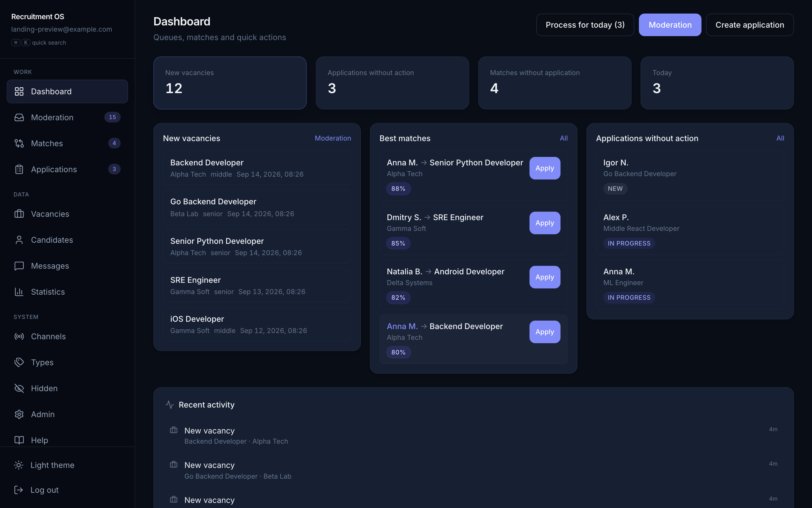Image resolution: width=812 pixels, height=508 pixels.
Task: Click the Channels broadcast icon
Action: (19, 336)
